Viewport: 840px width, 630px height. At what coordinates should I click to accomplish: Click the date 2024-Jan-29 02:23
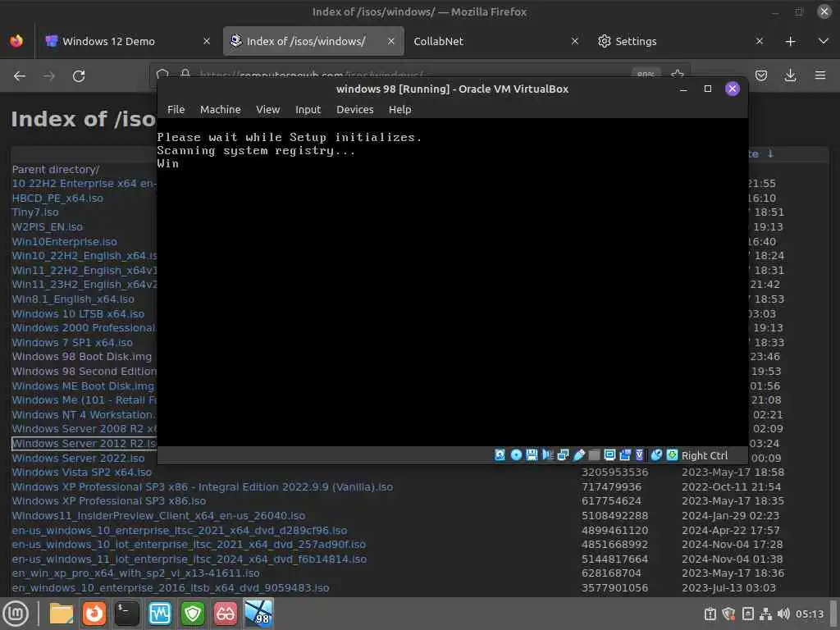(x=731, y=515)
